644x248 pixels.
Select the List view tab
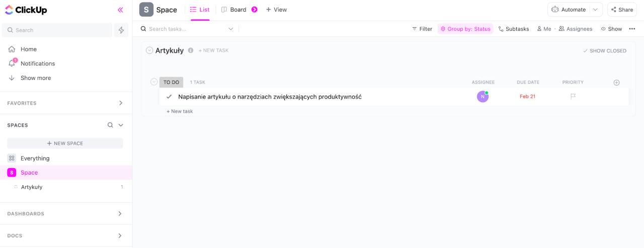point(200,10)
